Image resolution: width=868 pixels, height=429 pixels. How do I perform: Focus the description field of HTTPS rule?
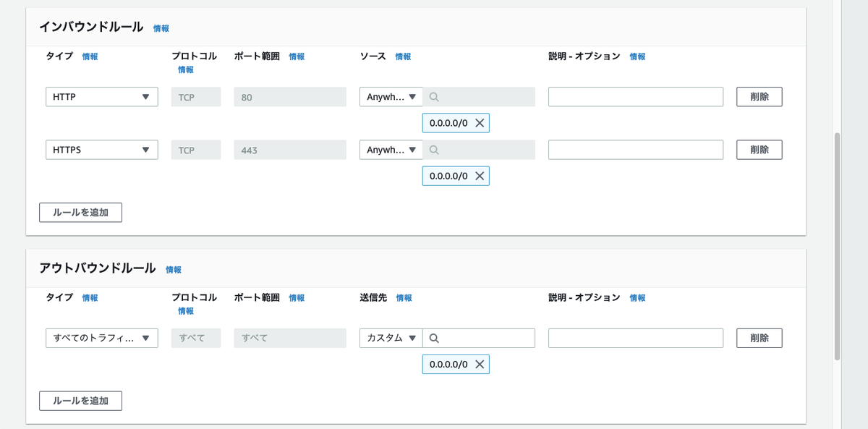tap(636, 150)
